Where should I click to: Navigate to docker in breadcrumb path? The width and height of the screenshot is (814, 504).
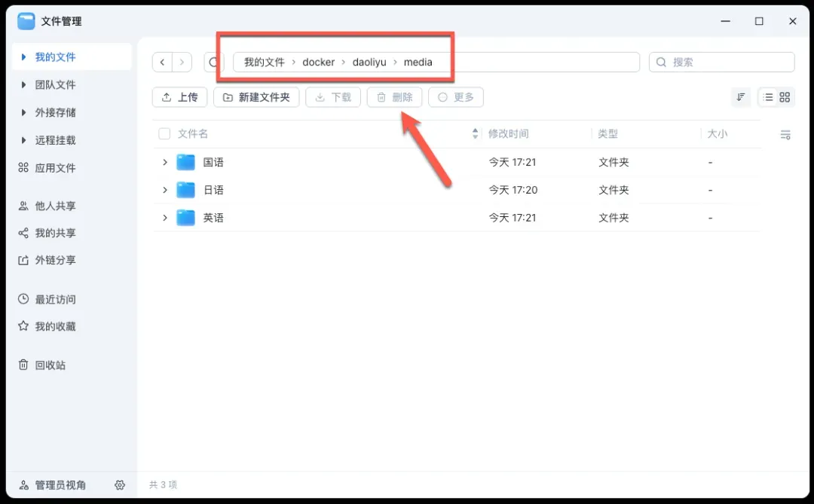(318, 63)
